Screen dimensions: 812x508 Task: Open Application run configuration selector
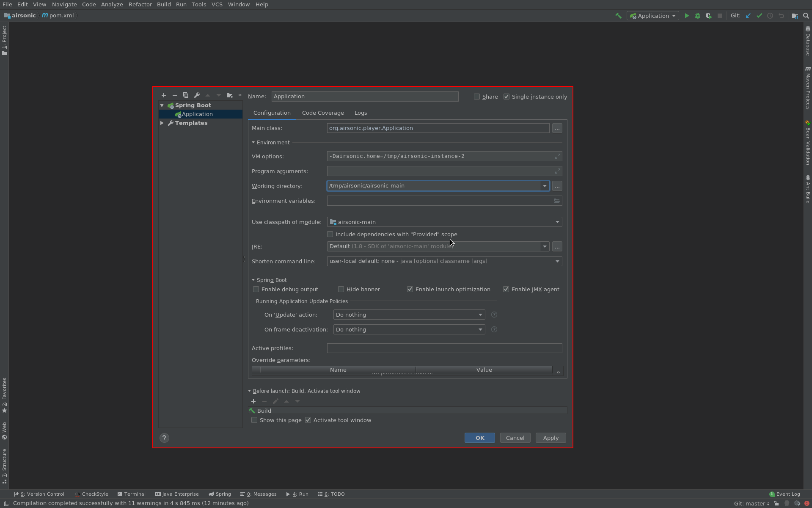(652, 16)
